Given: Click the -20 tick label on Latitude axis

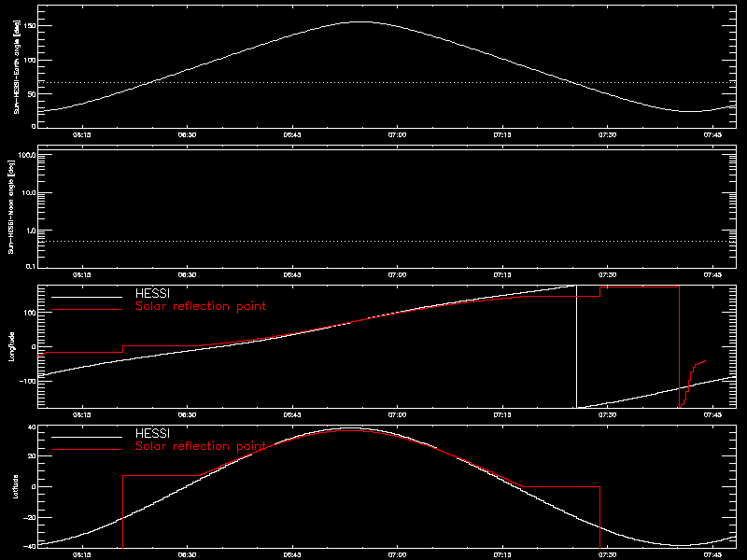Looking at the screenshot, I should click(x=30, y=517).
